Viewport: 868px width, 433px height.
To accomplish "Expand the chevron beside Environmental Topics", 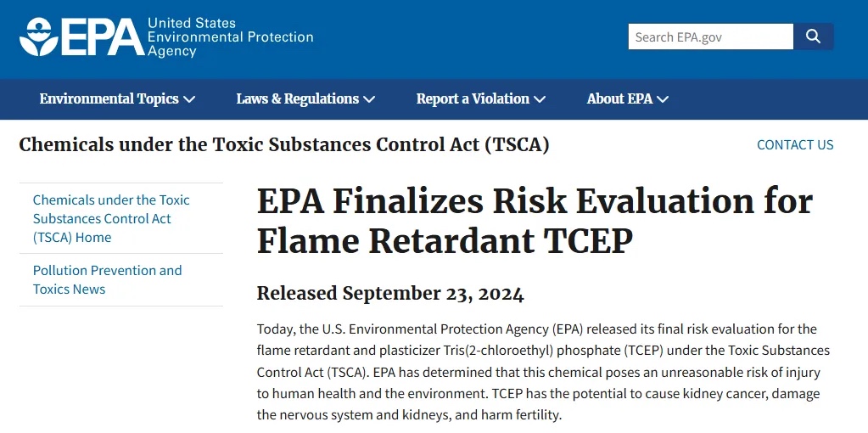I will coord(189,99).
